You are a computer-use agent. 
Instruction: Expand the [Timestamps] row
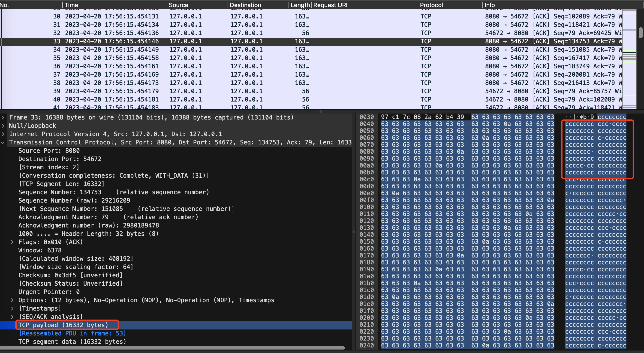12,308
